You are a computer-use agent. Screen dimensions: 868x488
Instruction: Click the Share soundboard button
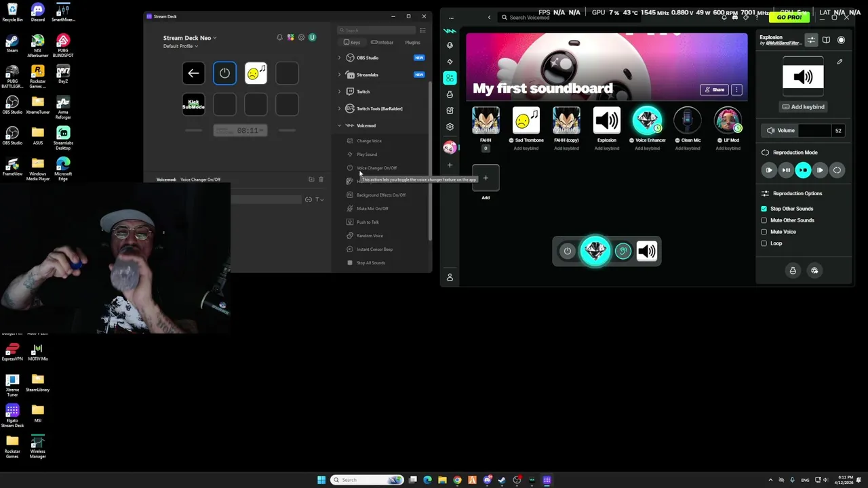pos(714,89)
